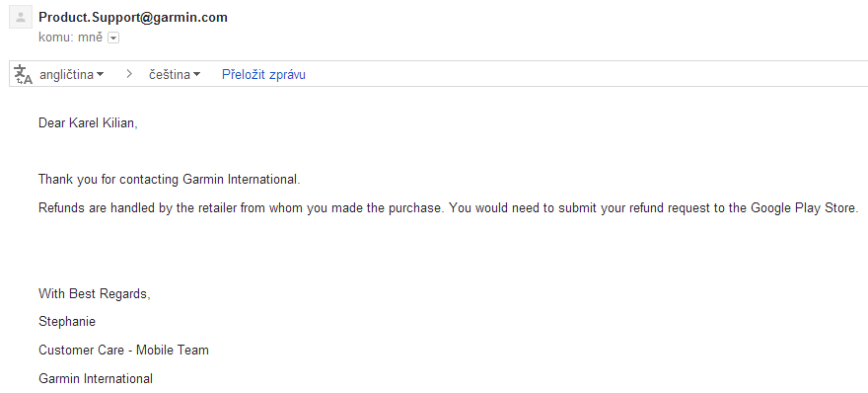This screenshot has height=393, width=868.
Task: Click the 'With Best Regards,' line
Action: pos(94,294)
